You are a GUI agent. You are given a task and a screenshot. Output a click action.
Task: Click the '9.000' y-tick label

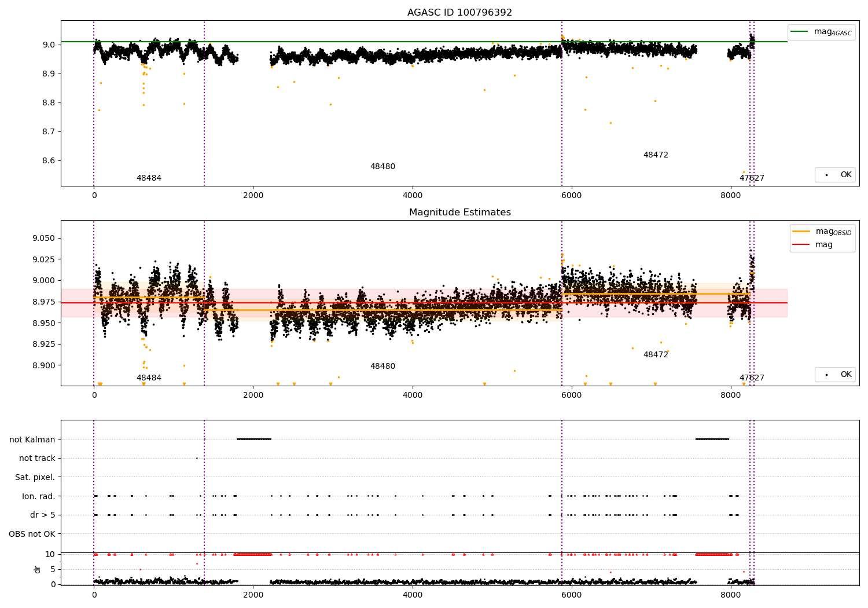43,280
